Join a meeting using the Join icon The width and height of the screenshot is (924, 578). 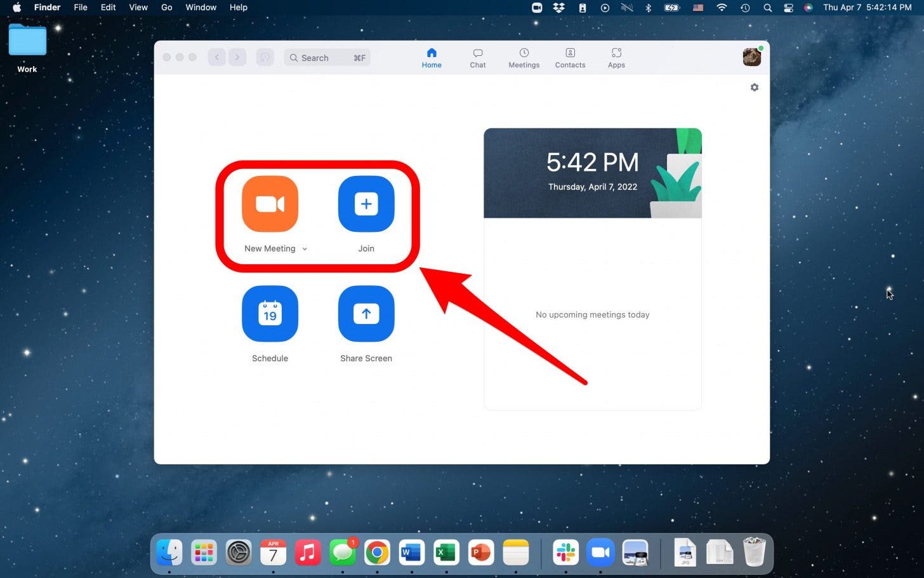(x=366, y=204)
